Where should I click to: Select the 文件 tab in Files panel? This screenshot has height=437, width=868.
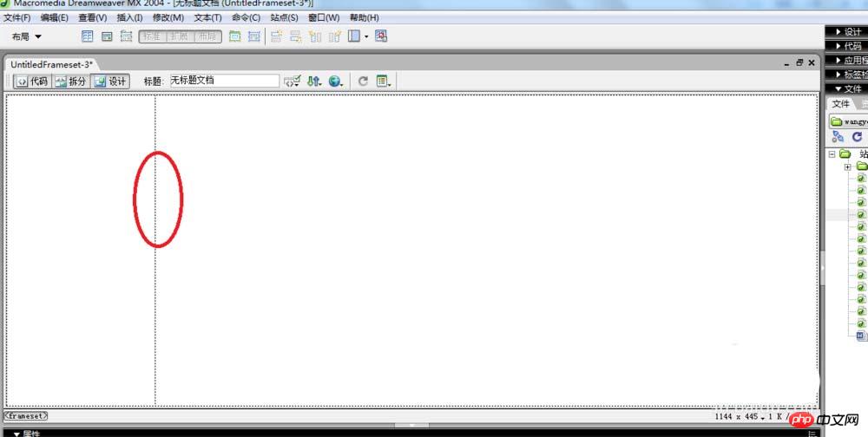pyautogui.click(x=841, y=104)
